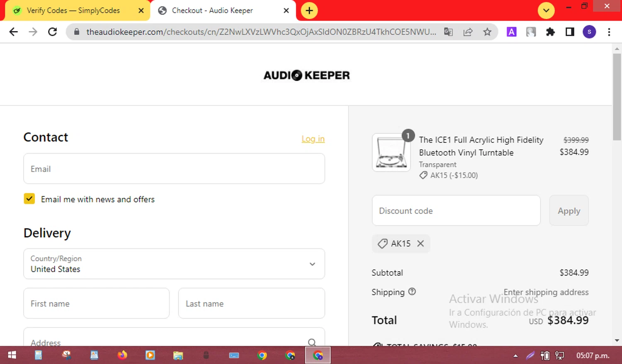Viewport: 622px width, 364px height.
Task: Open the purple A extension
Action: (511, 32)
